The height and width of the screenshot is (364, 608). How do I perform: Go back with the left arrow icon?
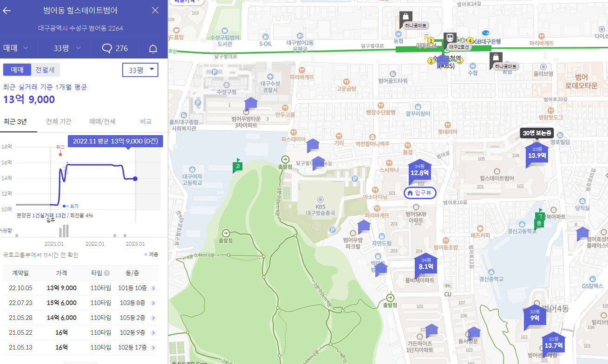7,11
